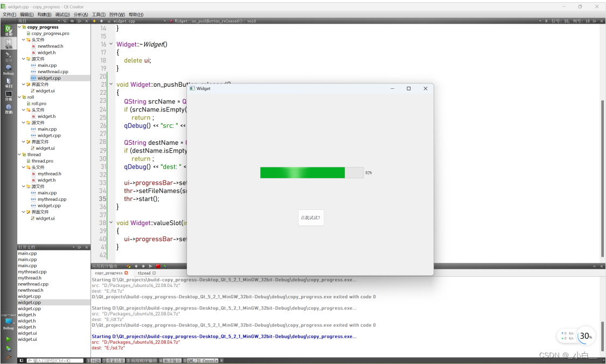Open the 构建(B) menu

(x=44, y=15)
